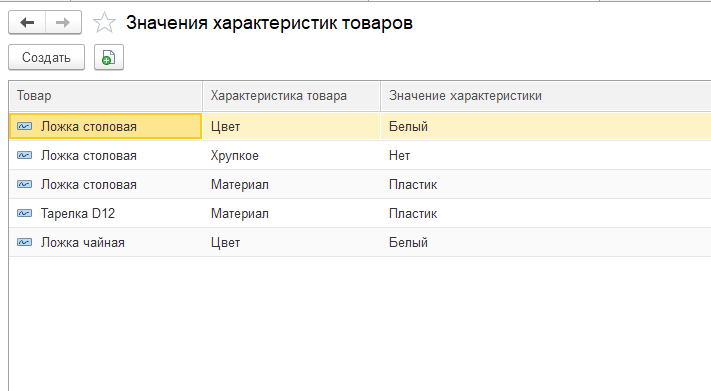Select the Тарелка D12 product cell
This screenshot has width=711, height=391.
click(106, 213)
